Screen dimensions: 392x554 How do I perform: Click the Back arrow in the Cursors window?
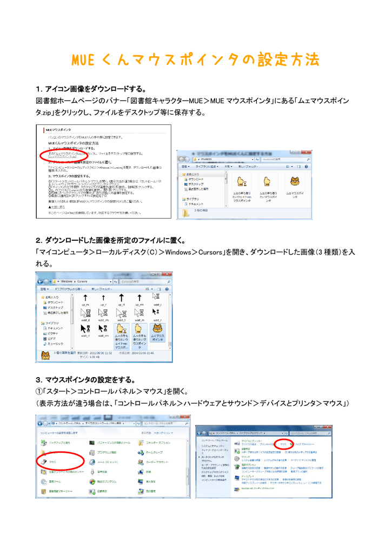(x=40, y=281)
